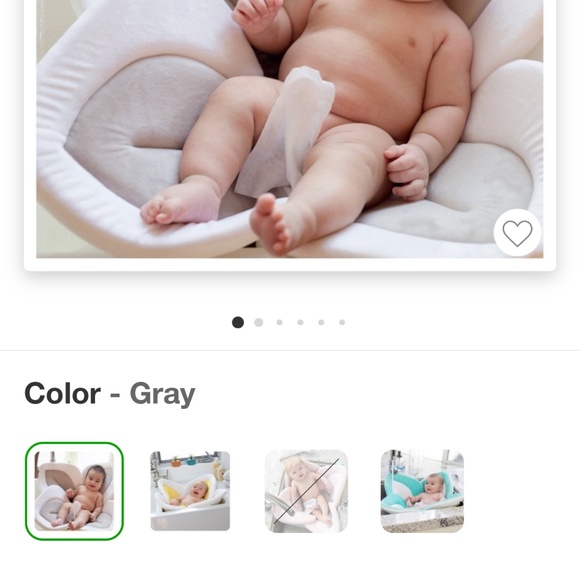Add this product to your wishlist

click(517, 233)
